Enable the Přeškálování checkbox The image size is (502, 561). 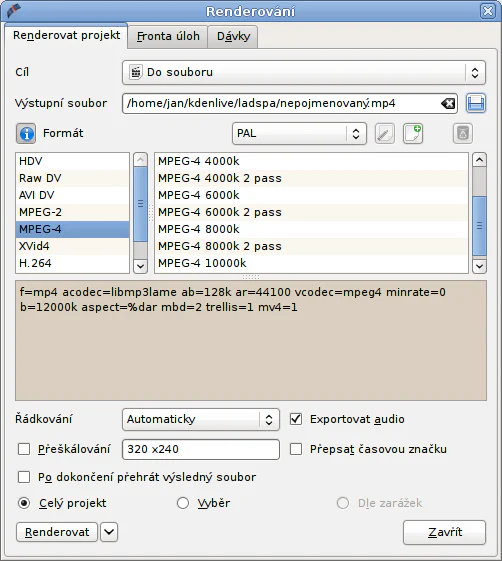click(24, 449)
